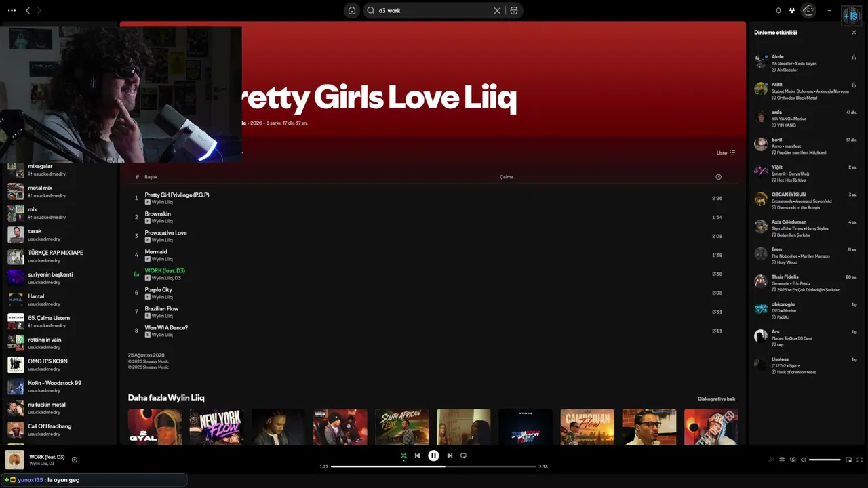Image resolution: width=868 pixels, height=488 pixels.
Task: Close the Dinleme etkinliği panel
Action: coord(854,33)
